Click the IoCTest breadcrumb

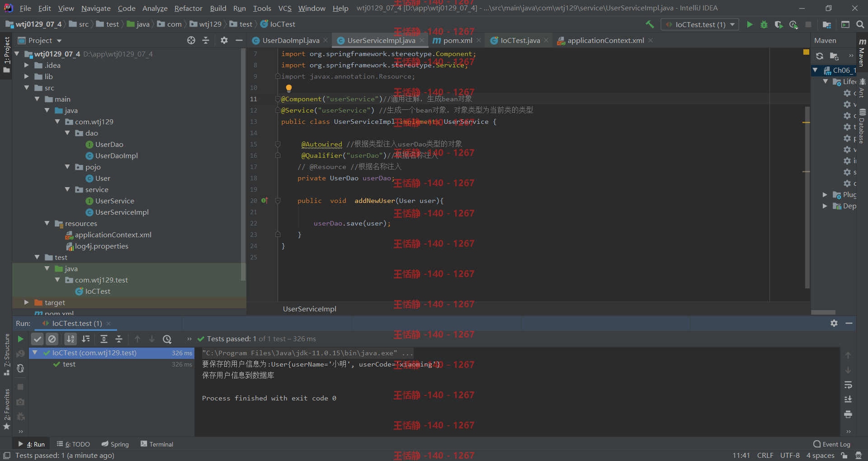click(x=278, y=24)
